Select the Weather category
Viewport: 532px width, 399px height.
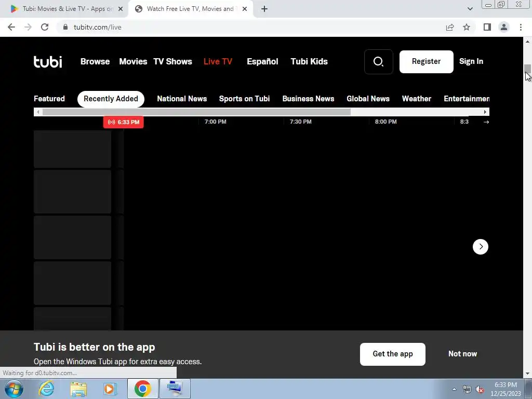point(416,99)
